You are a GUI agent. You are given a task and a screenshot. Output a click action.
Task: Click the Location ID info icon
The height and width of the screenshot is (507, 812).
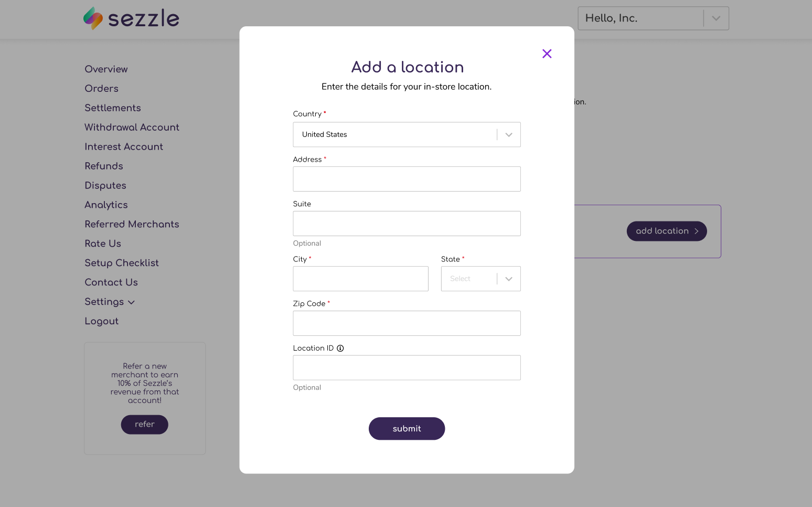tap(340, 348)
